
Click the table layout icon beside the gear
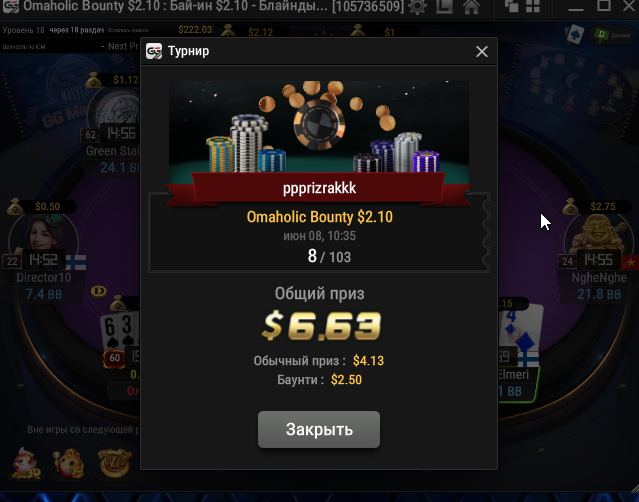pyautogui.click(x=444, y=7)
